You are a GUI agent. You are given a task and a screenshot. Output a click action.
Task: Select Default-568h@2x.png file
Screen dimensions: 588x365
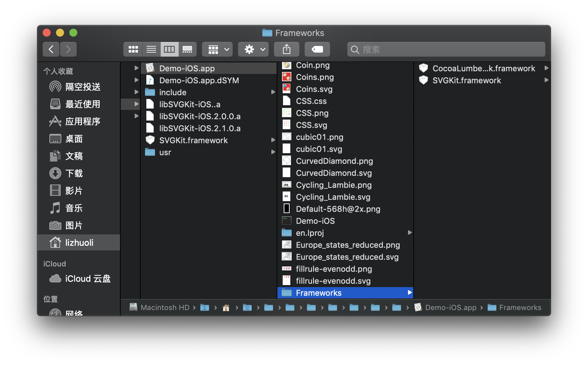click(x=345, y=209)
